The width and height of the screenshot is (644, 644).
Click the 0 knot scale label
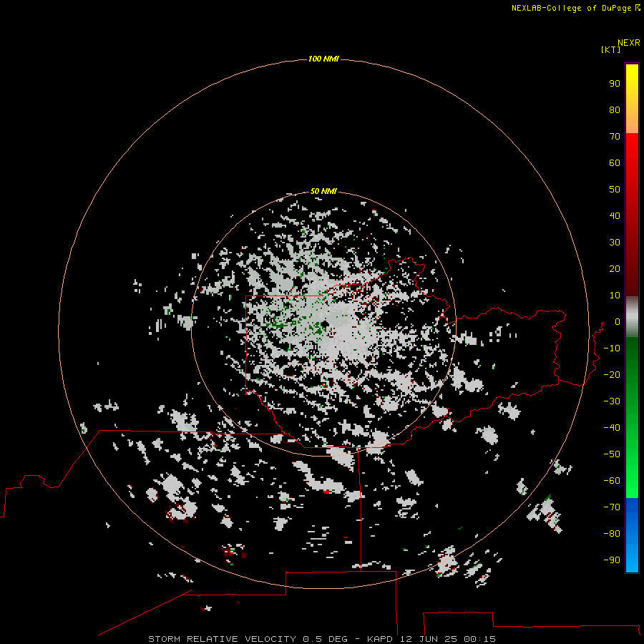click(x=617, y=322)
